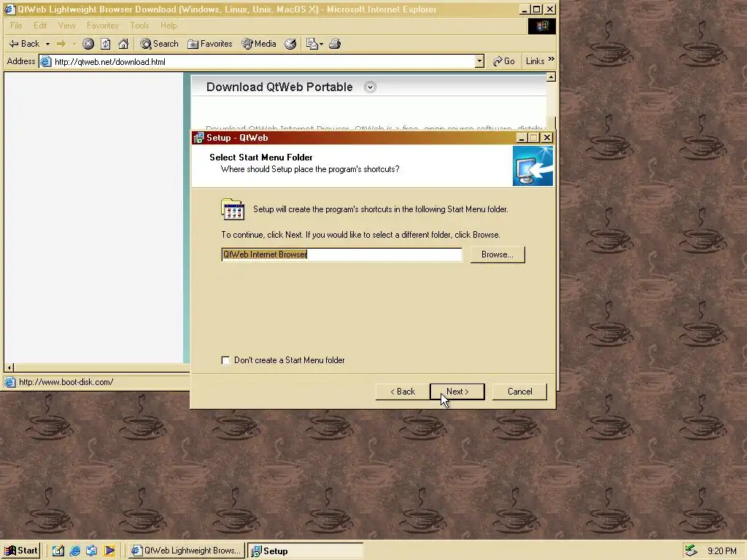Minimize the Setup - QtWeb window
747x560 pixels.
coord(521,138)
